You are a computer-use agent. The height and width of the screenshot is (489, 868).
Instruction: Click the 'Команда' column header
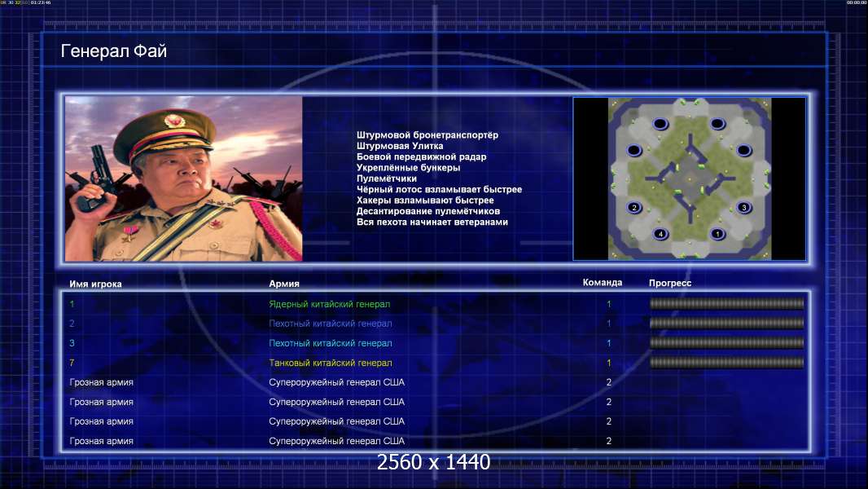603,283
